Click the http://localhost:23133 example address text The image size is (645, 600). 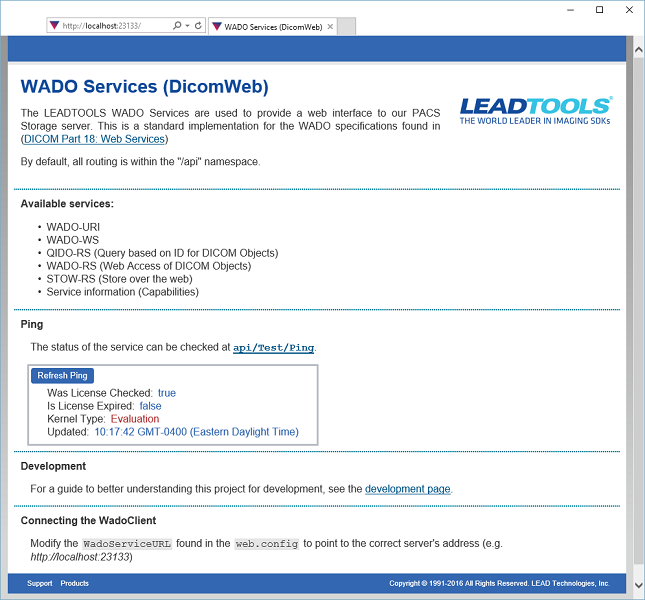(x=80, y=557)
